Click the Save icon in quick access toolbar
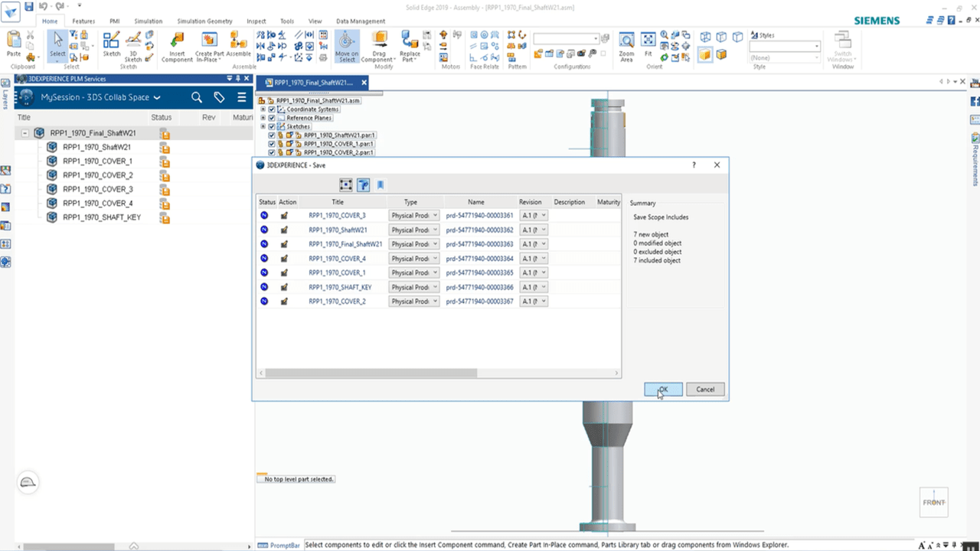The height and width of the screenshot is (551, 980). point(29,6)
